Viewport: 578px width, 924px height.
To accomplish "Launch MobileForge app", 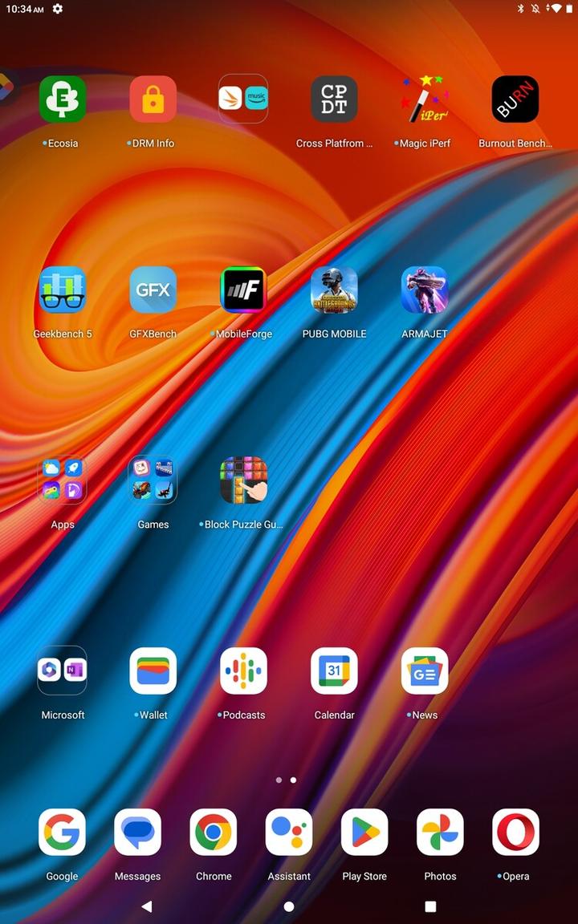I will [x=243, y=290].
